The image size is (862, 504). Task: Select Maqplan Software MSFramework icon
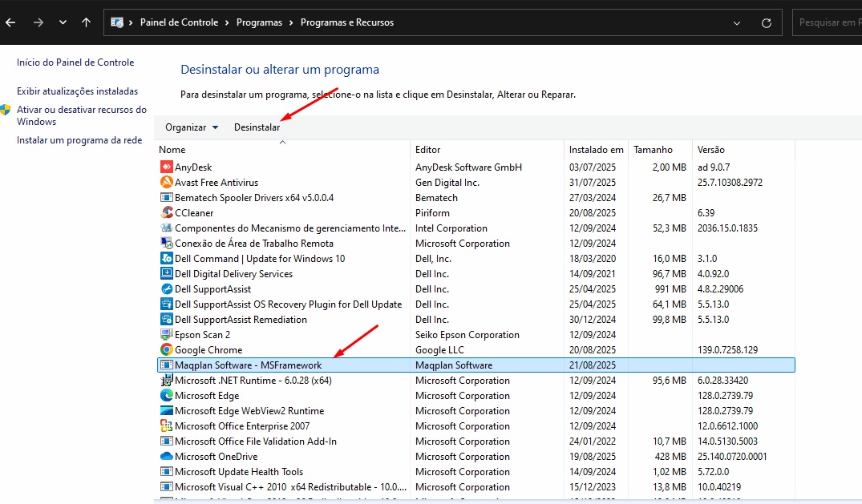coord(166,365)
